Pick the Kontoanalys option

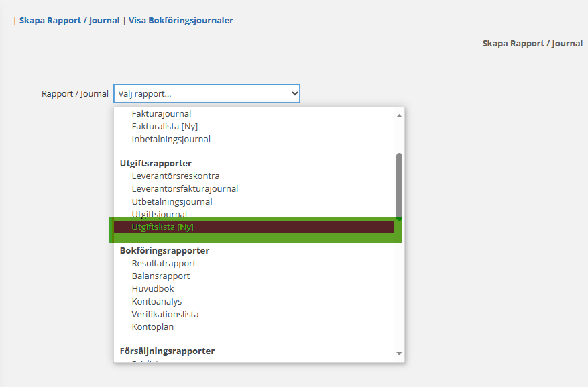coord(157,302)
